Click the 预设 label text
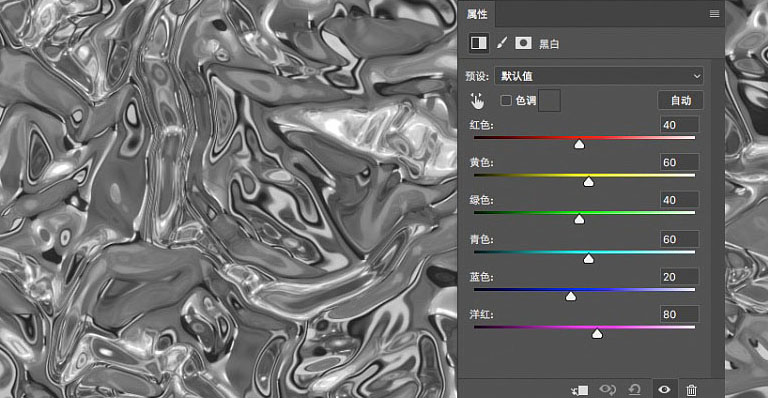 [x=477, y=76]
